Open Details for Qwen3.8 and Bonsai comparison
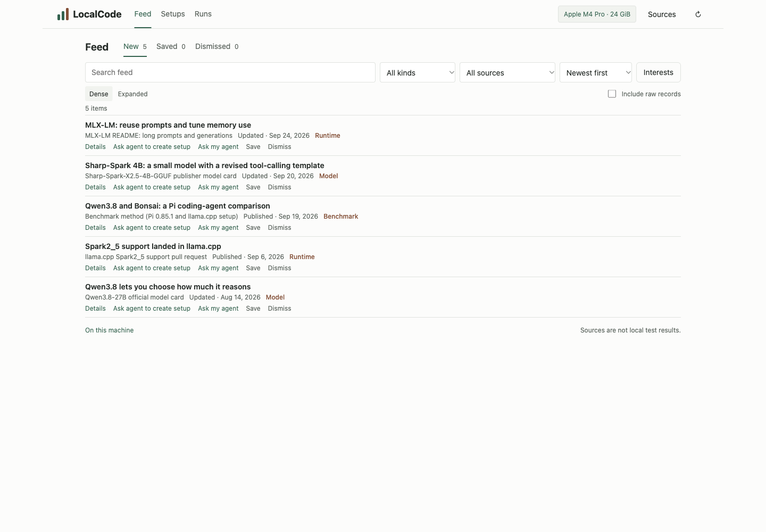Viewport: 766px width, 532px height. pyautogui.click(x=95, y=228)
